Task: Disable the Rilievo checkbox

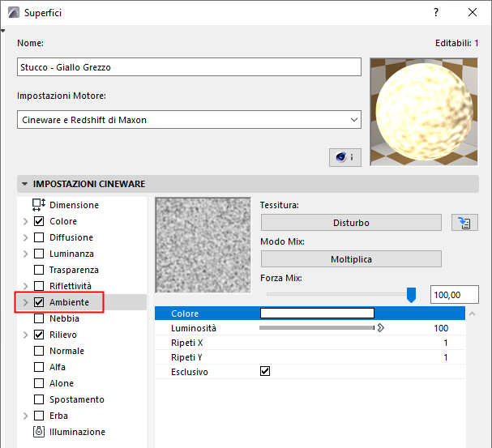Action: tap(39, 335)
